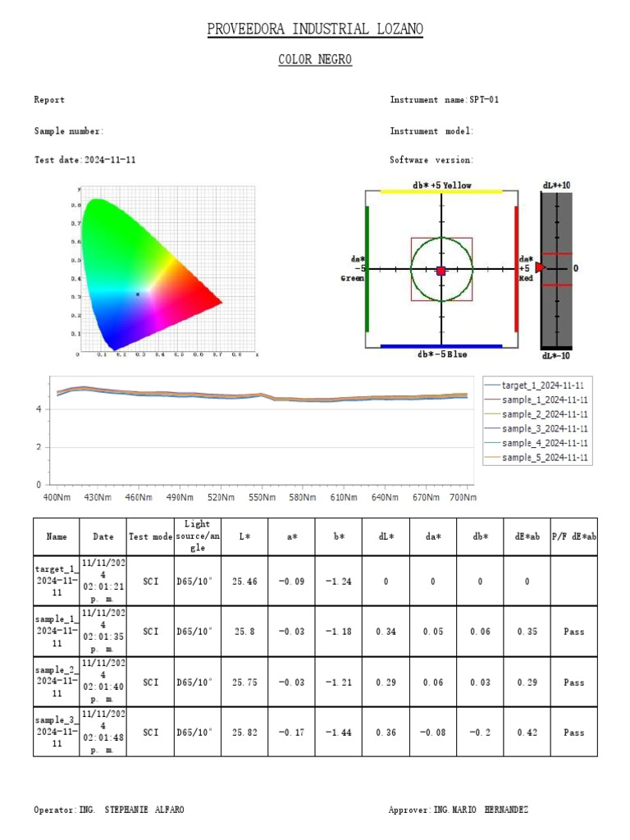630x840 pixels.
Task: Click the PROVEEDORA INDUSTRIAL LOZANO title
Action: (315, 29)
